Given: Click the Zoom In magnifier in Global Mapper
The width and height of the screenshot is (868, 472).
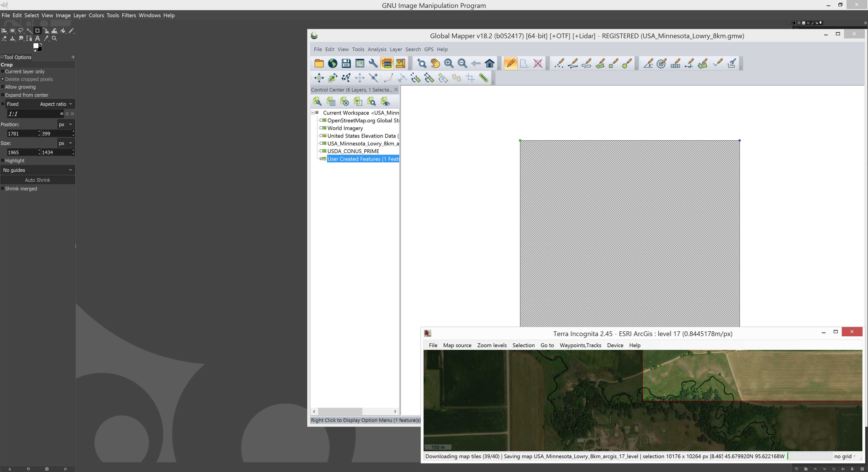Looking at the screenshot, I should (x=448, y=63).
